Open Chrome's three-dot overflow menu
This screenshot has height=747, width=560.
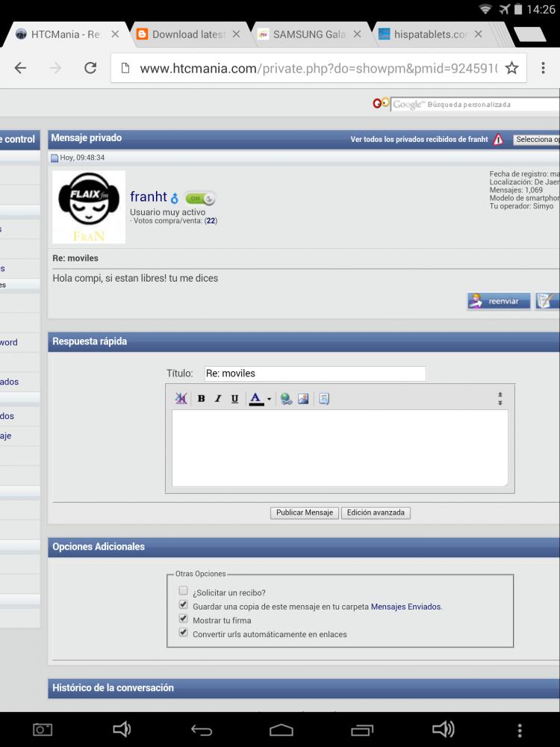click(543, 68)
